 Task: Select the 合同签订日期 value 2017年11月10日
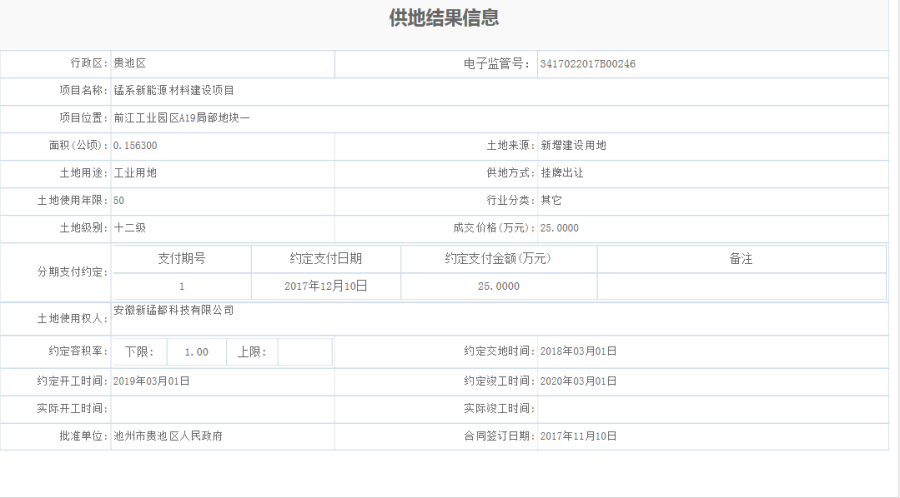[x=578, y=436]
